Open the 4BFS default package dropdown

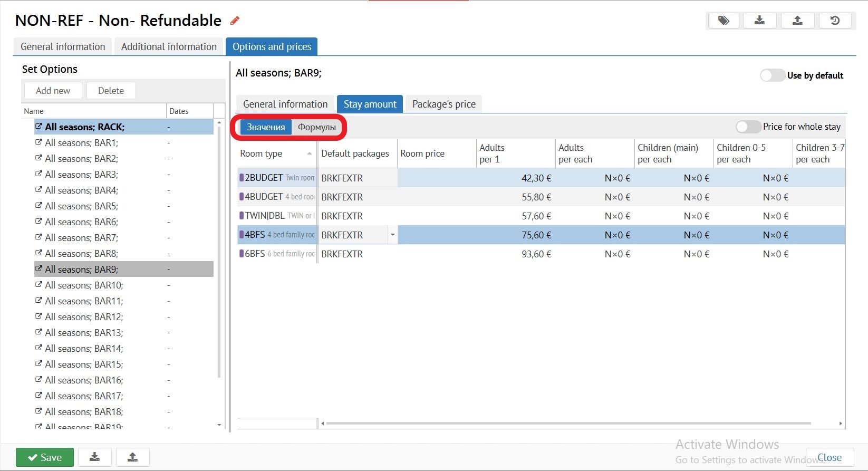click(392, 235)
